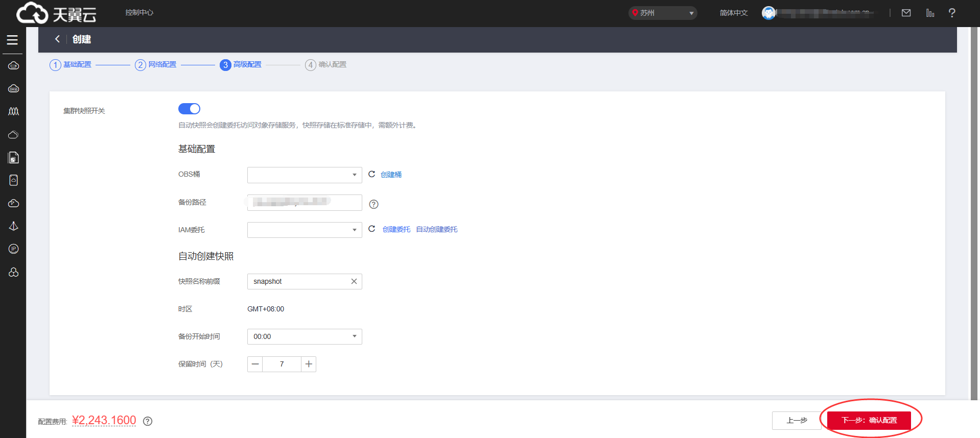Expand the IAM委托 dropdown
Viewport: 980px width, 438px height.
coord(305,230)
